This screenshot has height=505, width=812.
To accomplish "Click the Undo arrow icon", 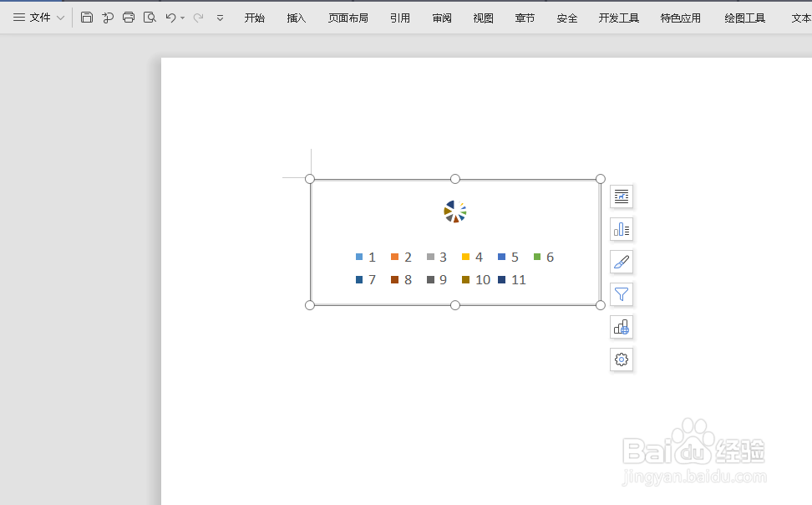I will coord(171,18).
